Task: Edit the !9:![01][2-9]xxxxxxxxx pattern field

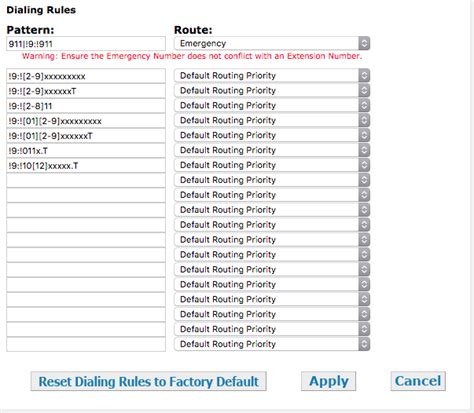Action: point(86,121)
